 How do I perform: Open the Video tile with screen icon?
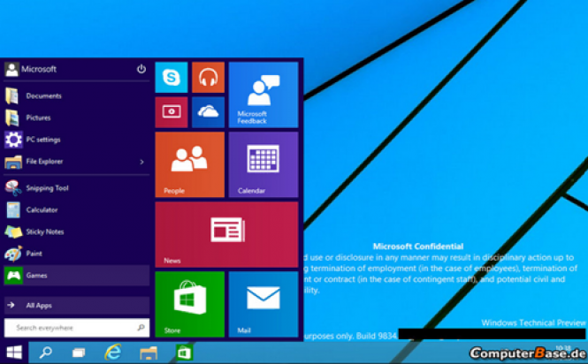(x=172, y=112)
